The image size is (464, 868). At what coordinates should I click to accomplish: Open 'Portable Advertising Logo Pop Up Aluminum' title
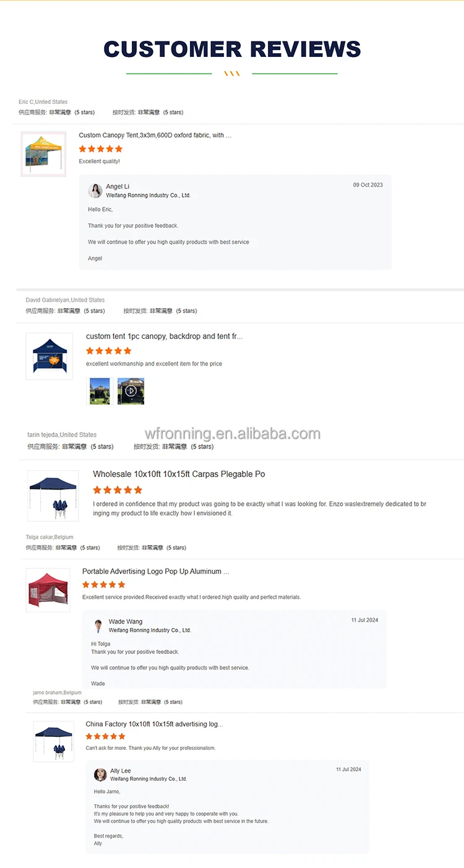[x=156, y=572]
